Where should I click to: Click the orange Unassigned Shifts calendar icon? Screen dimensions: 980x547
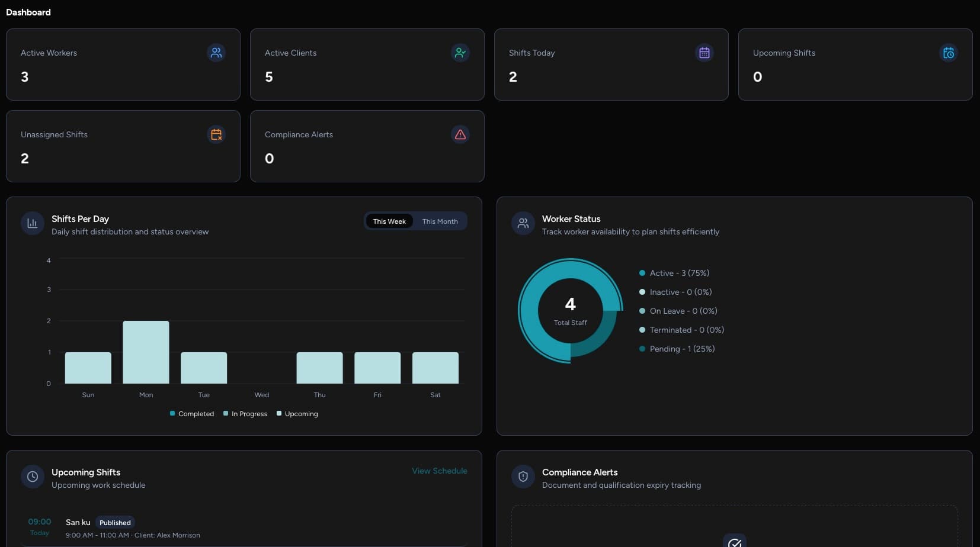216,134
